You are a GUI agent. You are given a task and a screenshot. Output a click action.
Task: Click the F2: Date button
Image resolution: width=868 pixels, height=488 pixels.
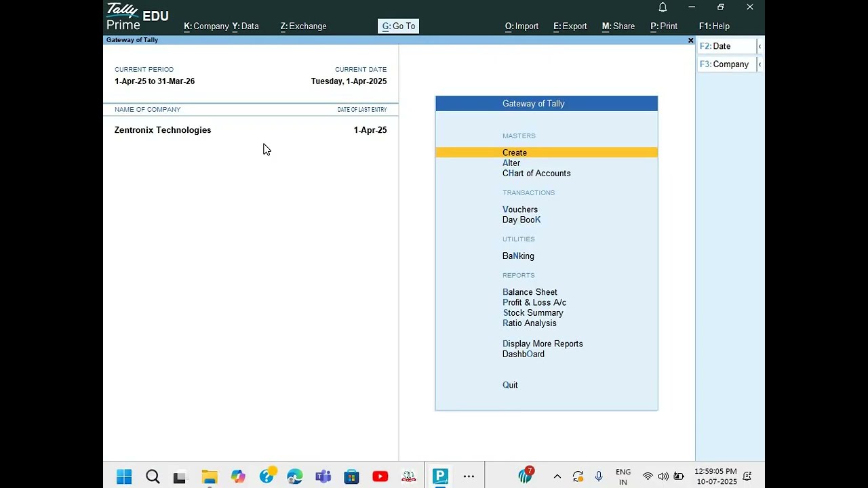click(x=726, y=46)
